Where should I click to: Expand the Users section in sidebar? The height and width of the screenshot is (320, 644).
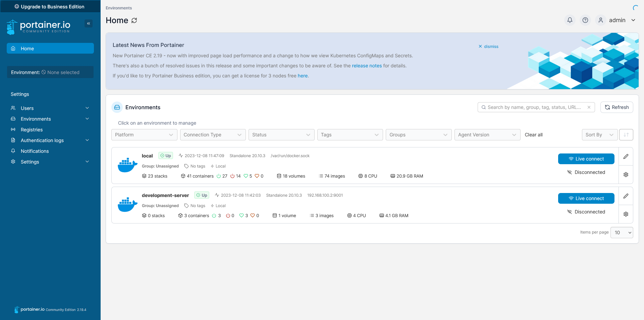pos(50,108)
